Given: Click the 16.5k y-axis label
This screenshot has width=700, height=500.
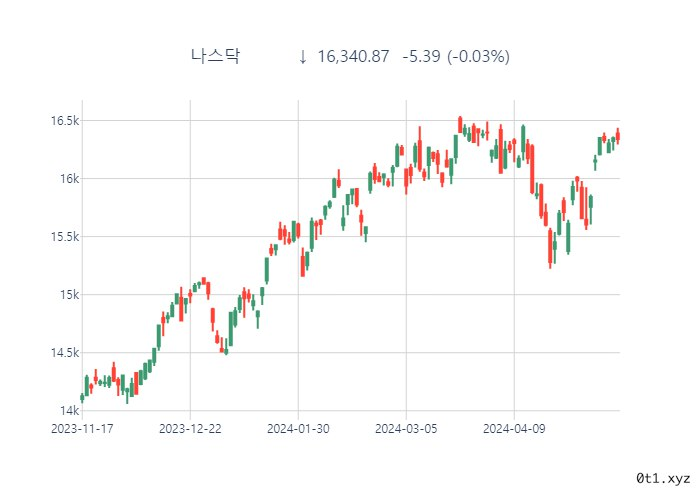Looking at the screenshot, I should [x=65, y=121].
